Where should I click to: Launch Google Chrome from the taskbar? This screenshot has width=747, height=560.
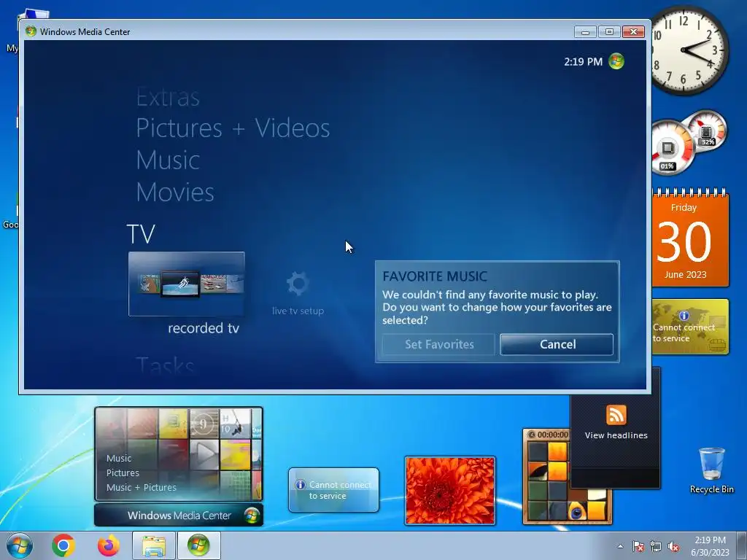point(63,545)
